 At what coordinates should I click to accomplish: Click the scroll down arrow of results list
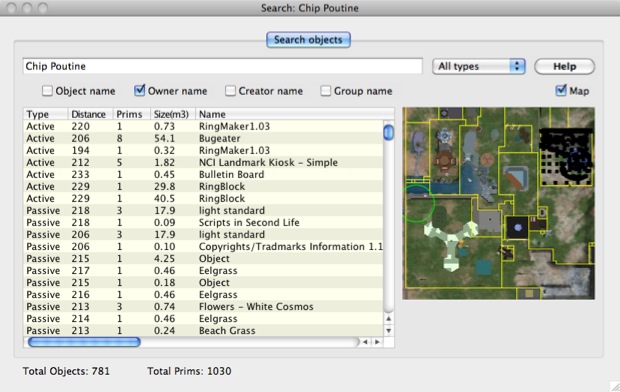point(389,331)
